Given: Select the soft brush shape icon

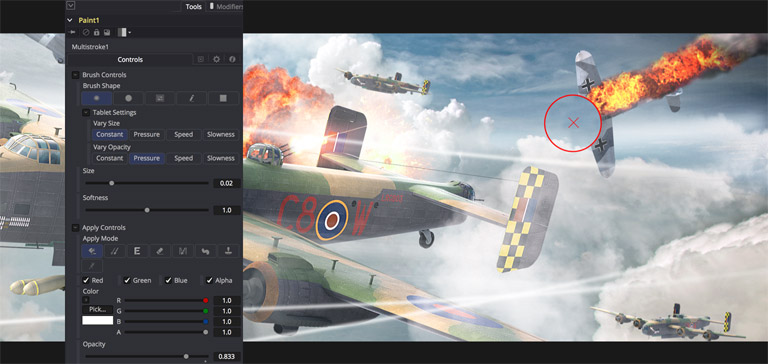Looking at the screenshot, I should tap(96, 98).
